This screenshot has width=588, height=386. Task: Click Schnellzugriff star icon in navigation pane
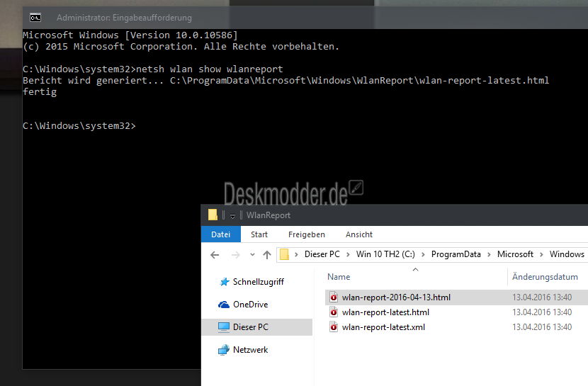(225, 282)
